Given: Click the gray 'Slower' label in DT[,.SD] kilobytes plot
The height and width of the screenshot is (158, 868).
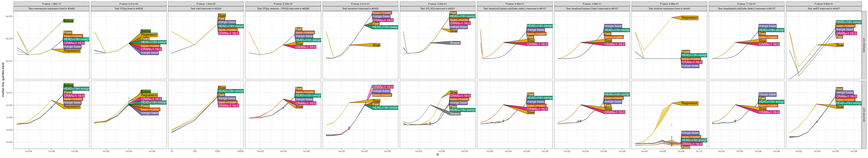Looking at the screenshot, I should 455,43.
